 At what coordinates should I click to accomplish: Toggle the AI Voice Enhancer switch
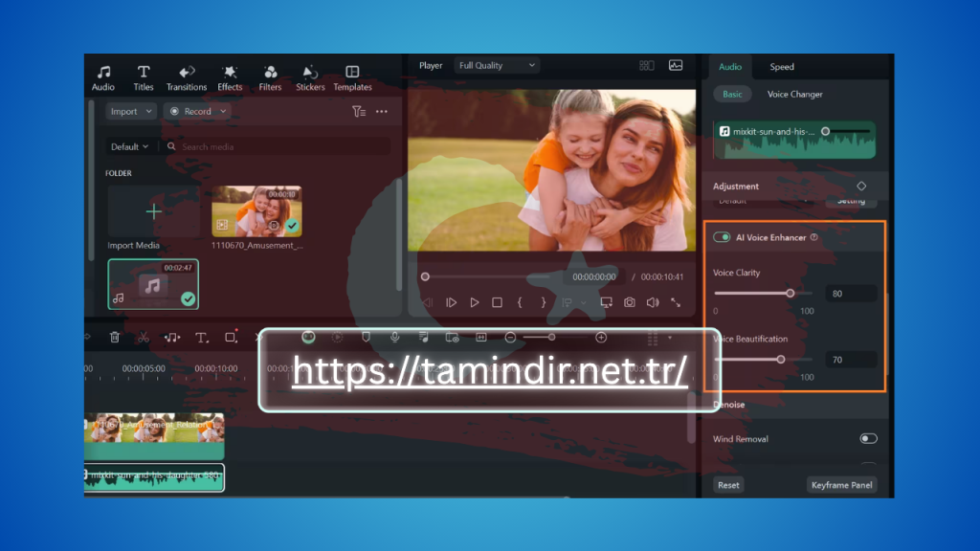click(x=722, y=237)
